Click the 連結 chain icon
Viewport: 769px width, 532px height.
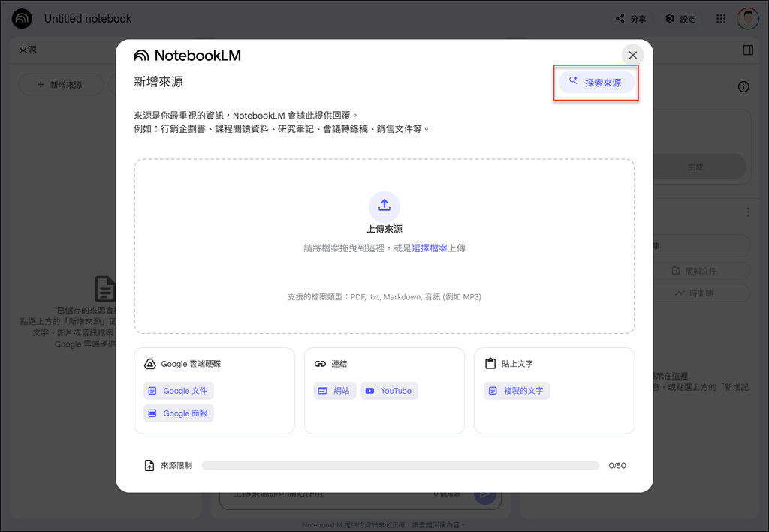[x=320, y=364]
